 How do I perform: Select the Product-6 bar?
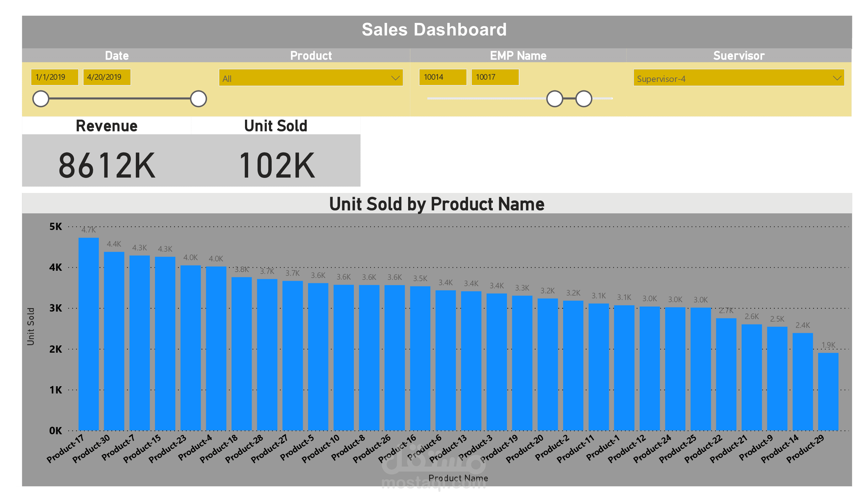tap(445, 360)
